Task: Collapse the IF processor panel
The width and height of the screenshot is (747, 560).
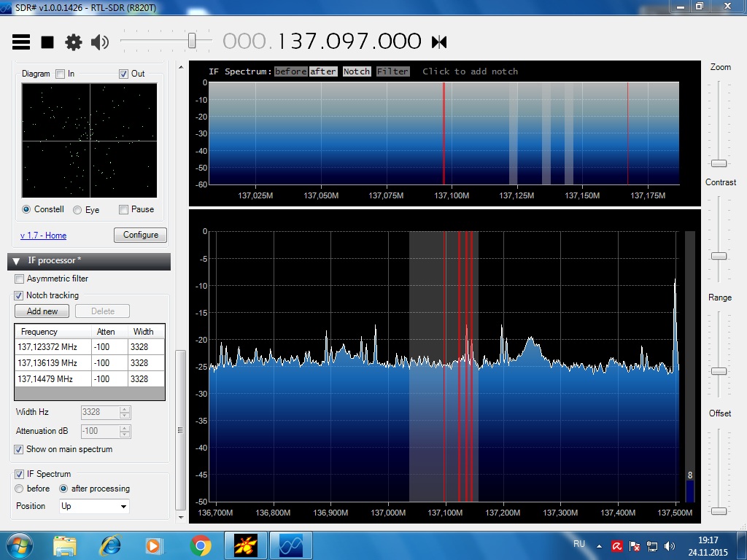Action: point(16,261)
